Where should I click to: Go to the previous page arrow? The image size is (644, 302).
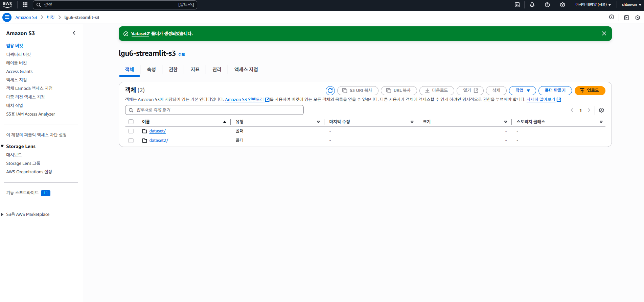pos(572,110)
